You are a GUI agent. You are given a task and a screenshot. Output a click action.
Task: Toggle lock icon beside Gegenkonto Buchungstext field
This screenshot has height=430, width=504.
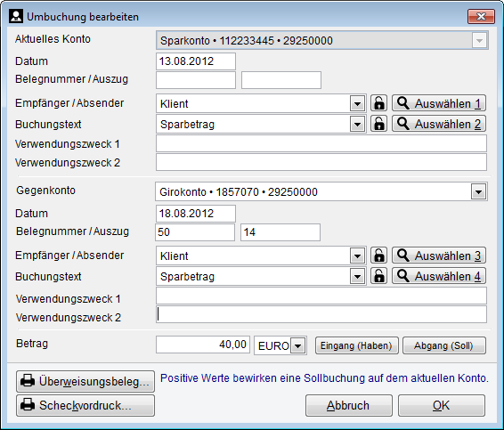pos(379,276)
